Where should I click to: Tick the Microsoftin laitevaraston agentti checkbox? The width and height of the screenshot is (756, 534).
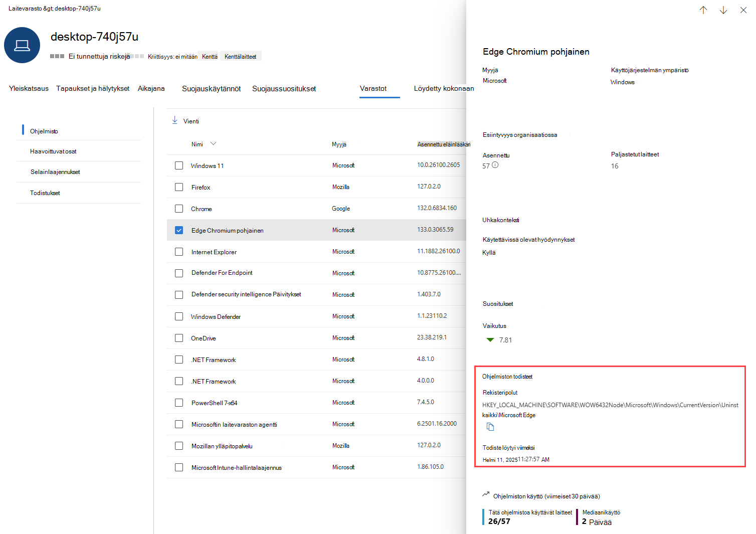[x=179, y=424]
